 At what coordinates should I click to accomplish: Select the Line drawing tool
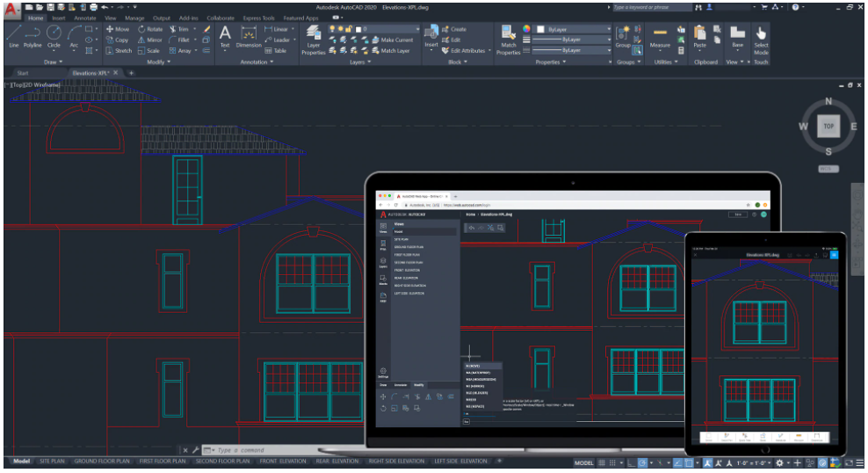[14, 37]
